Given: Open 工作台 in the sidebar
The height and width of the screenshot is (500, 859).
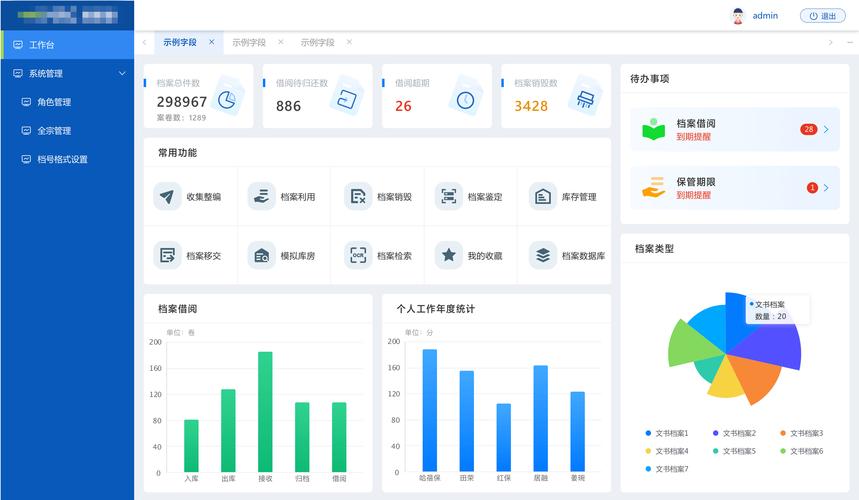Looking at the screenshot, I should (67, 45).
